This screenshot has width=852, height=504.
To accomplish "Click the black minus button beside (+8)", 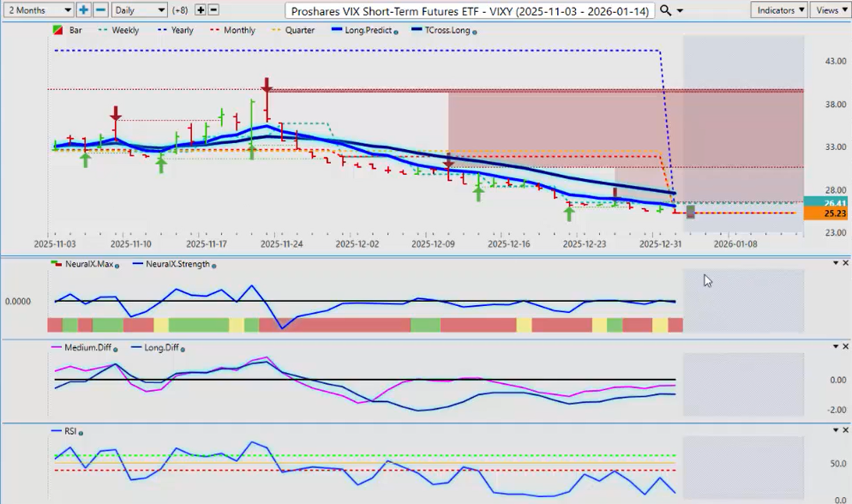I will 213,10.
